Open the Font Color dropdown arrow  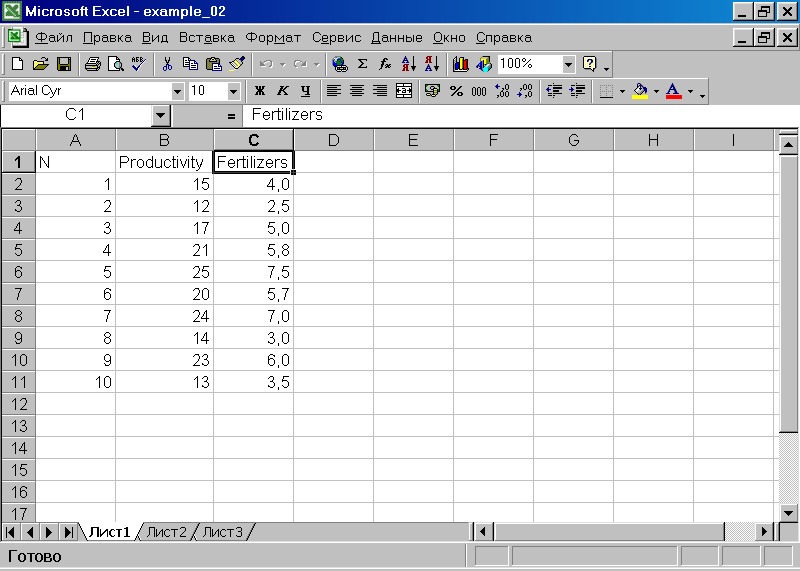[690, 91]
